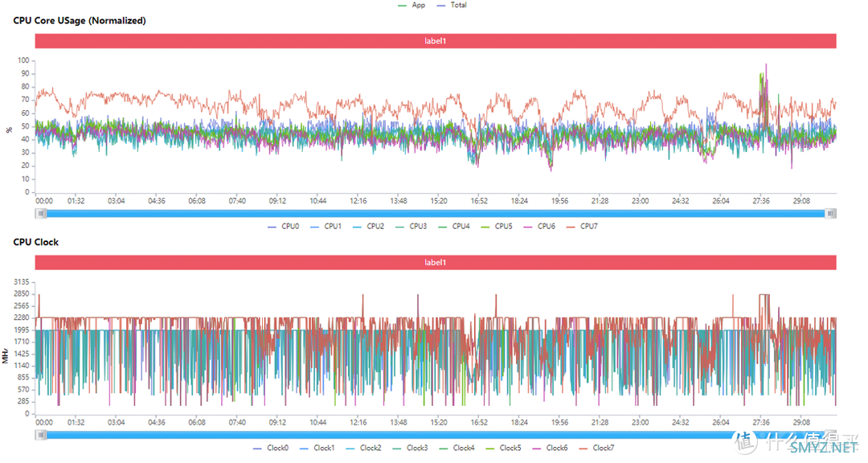The width and height of the screenshot is (868, 463).
Task: Click the 12:16 time label under CPU Clock
Action: coord(358,423)
